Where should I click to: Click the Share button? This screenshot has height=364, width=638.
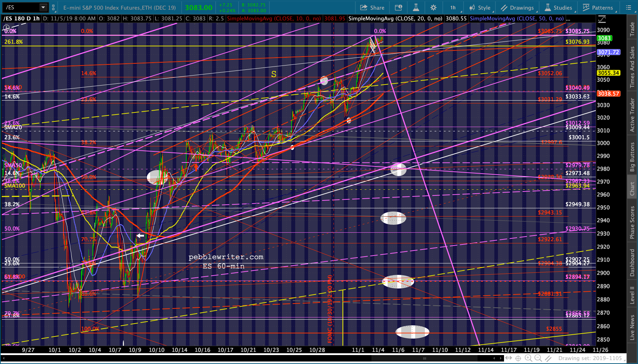(x=372, y=8)
